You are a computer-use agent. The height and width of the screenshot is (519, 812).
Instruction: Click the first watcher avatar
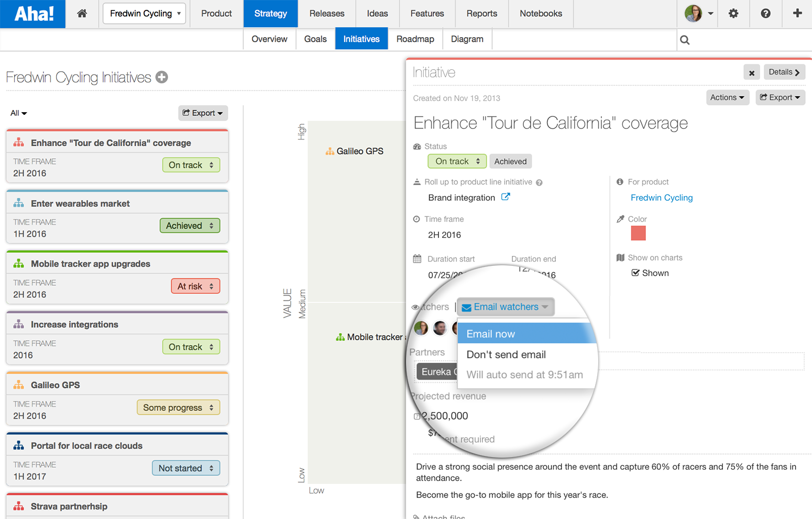[421, 328]
